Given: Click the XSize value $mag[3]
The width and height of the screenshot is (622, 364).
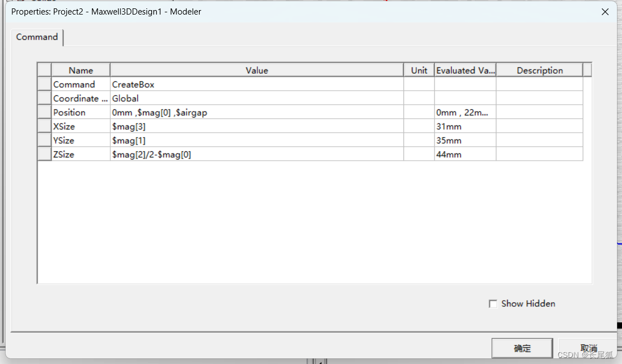Looking at the screenshot, I should [257, 127].
